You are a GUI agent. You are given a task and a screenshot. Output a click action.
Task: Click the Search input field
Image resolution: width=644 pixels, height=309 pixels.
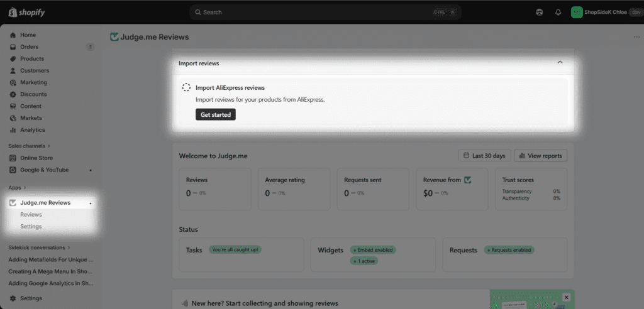[x=314, y=12]
